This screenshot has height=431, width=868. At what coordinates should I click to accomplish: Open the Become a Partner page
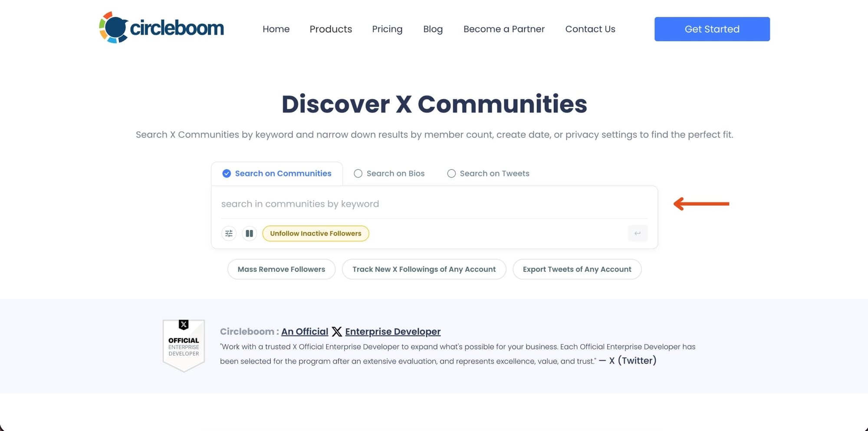(x=503, y=29)
